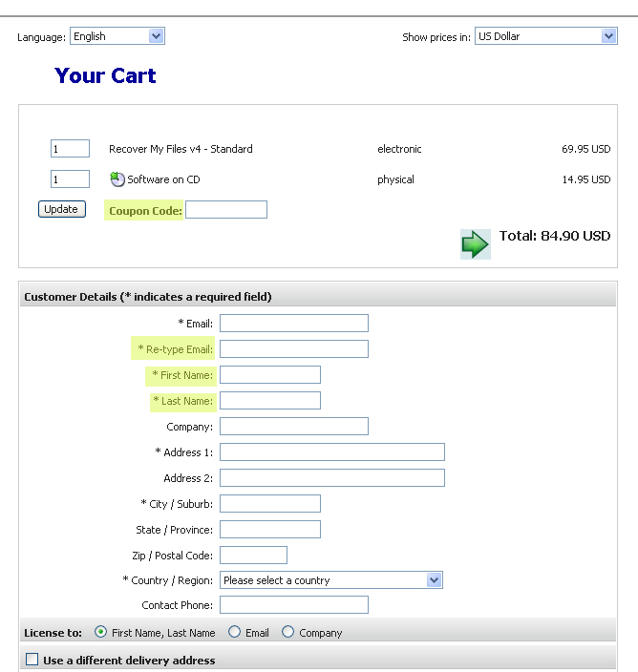The width and height of the screenshot is (638, 672).
Task: Click the Address 1 input field
Action: point(332,452)
